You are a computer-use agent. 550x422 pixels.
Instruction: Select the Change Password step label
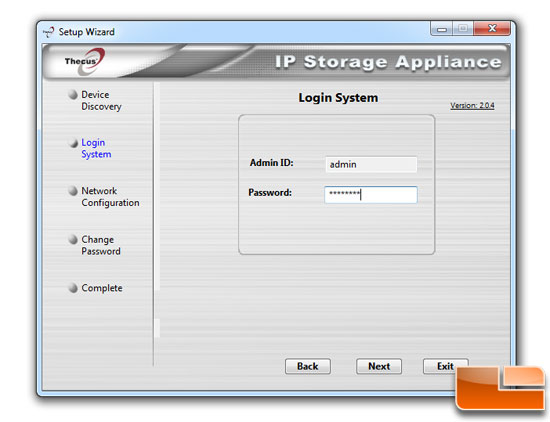click(x=101, y=245)
